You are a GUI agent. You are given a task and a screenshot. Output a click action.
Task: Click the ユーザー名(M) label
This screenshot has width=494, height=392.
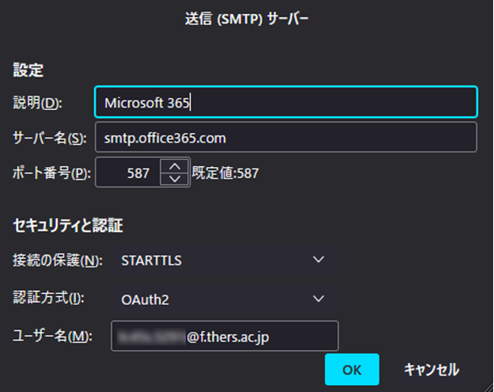coord(52,336)
